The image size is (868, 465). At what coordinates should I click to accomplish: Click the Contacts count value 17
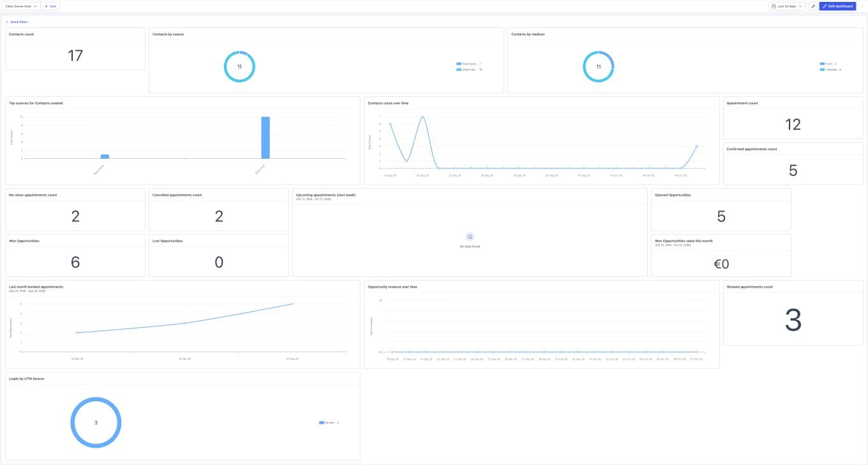[75, 55]
